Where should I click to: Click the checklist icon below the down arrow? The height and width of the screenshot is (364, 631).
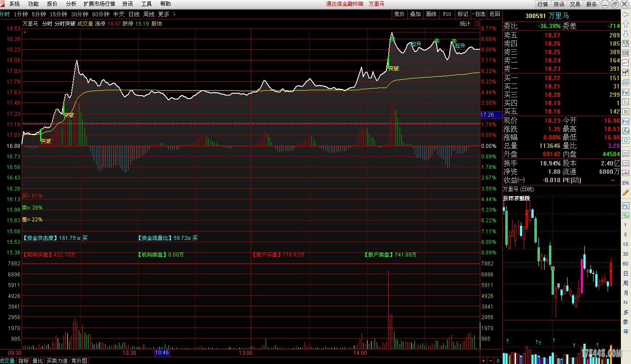coord(625,43)
